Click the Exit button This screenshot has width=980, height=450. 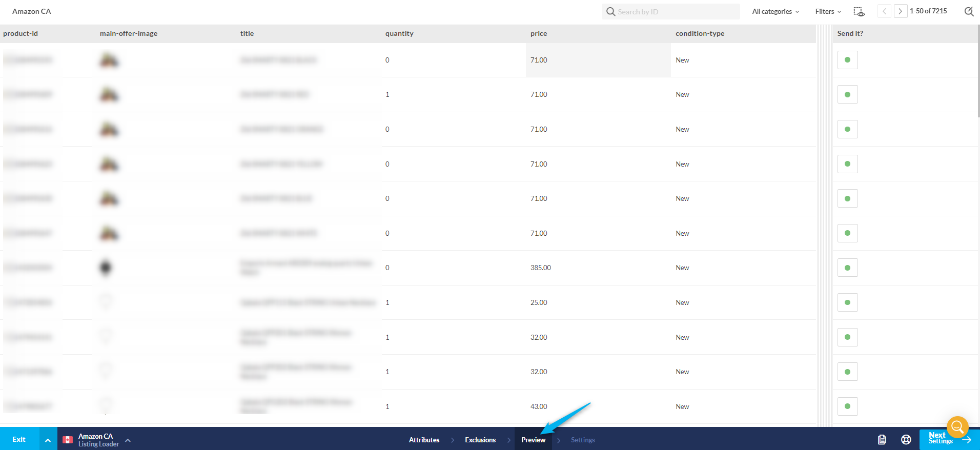point(19,439)
